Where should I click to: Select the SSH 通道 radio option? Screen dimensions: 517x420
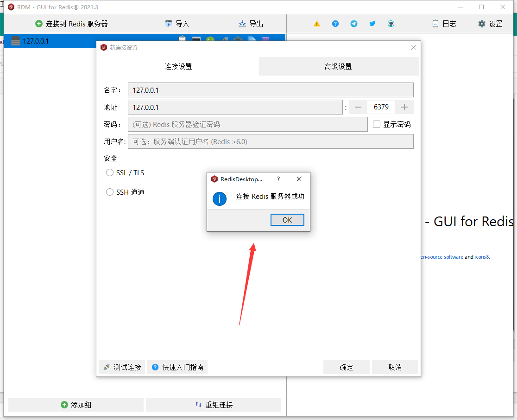pyautogui.click(x=110, y=192)
